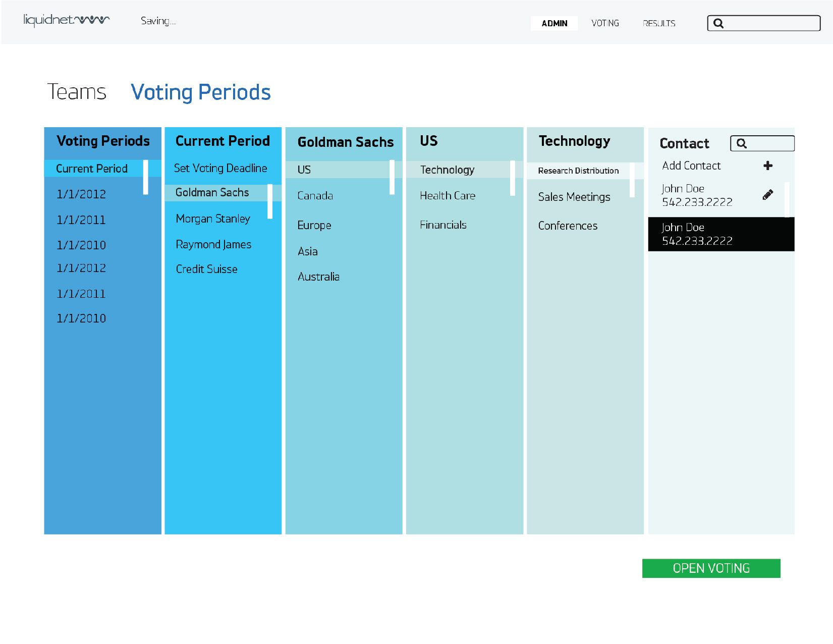Select the second 1/1/2012 voting period
Screen dimensions: 833x644
point(81,268)
